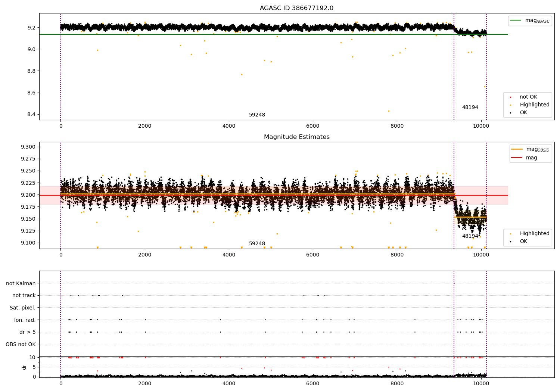Click the '10000' x-tick under the top plot
This screenshot has height=392, width=560.
pyautogui.click(x=481, y=126)
